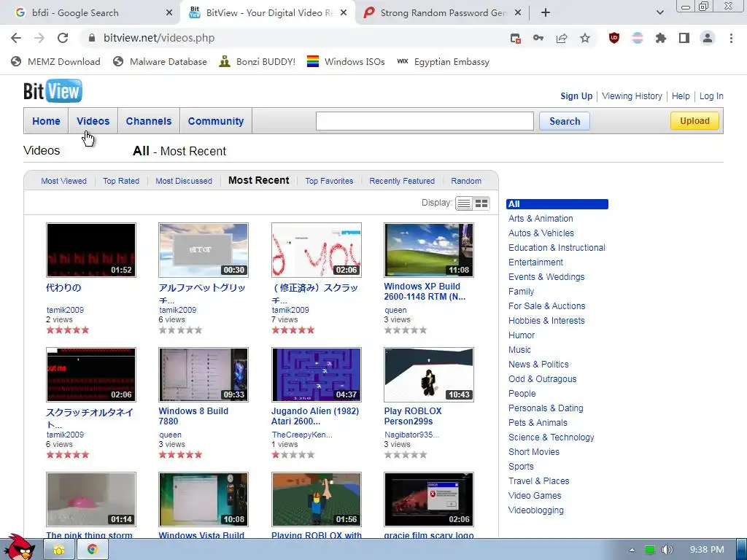This screenshot has width=747, height=560.
Task: Filter by Video Games category
Action: (535, 496)
